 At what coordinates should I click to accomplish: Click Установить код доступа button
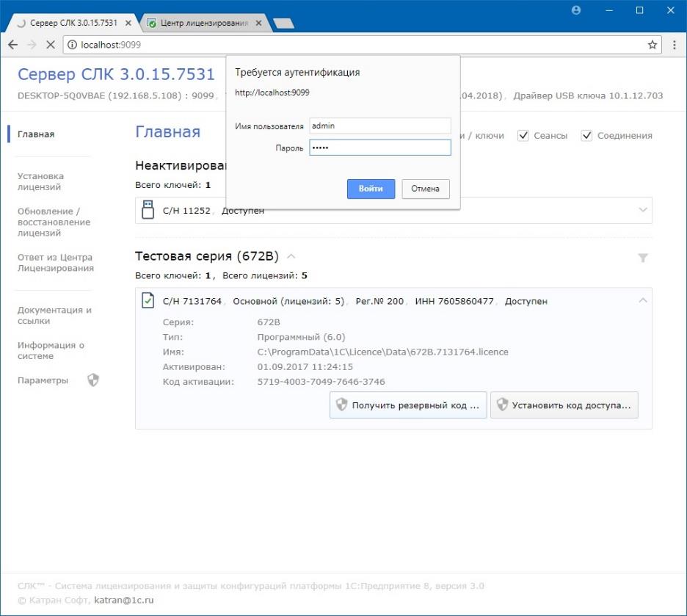point(564,405)
